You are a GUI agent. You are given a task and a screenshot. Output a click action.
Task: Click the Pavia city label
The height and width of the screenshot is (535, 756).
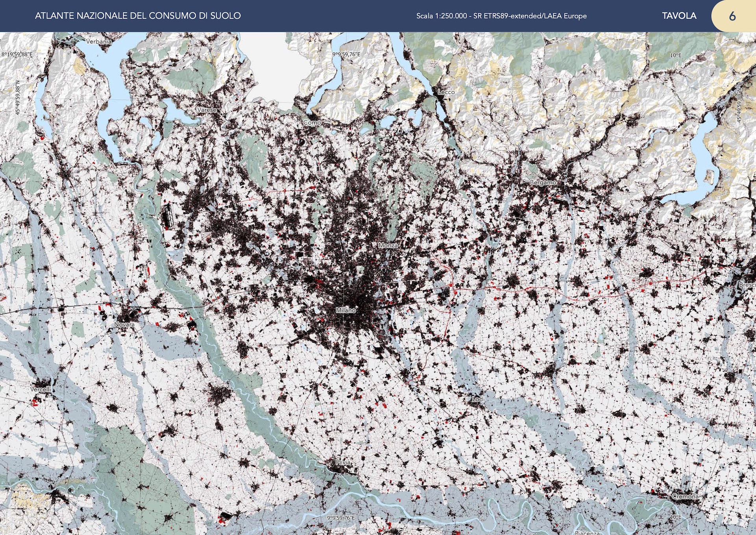(x=343, y=462)
